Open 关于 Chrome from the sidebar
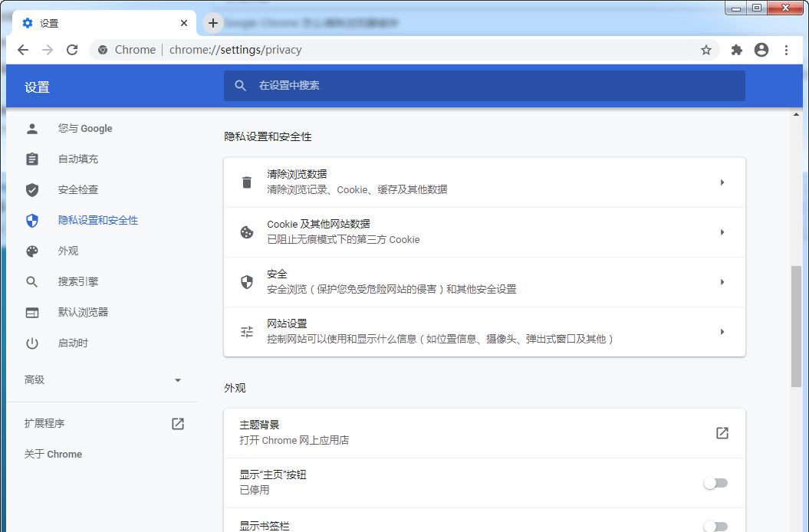This screenshot has height=532, width=809. pyautogui.click(x=53, y=454)
